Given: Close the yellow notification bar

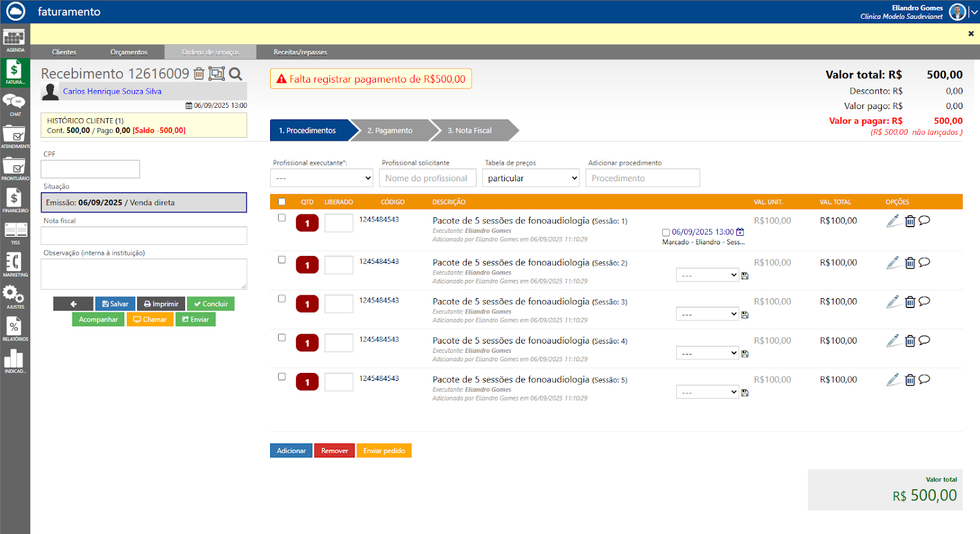Looking at the screenshot, I should [971, 34].
